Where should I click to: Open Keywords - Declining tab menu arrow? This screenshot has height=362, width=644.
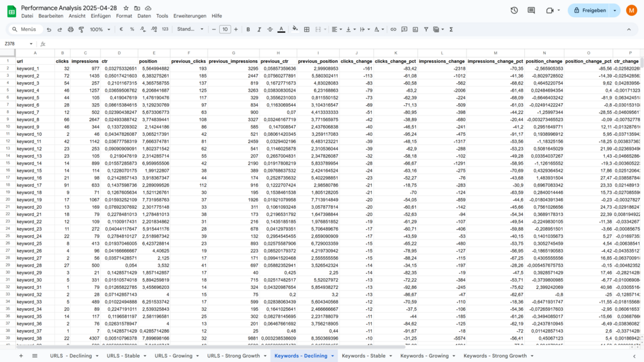click(333, 356)
